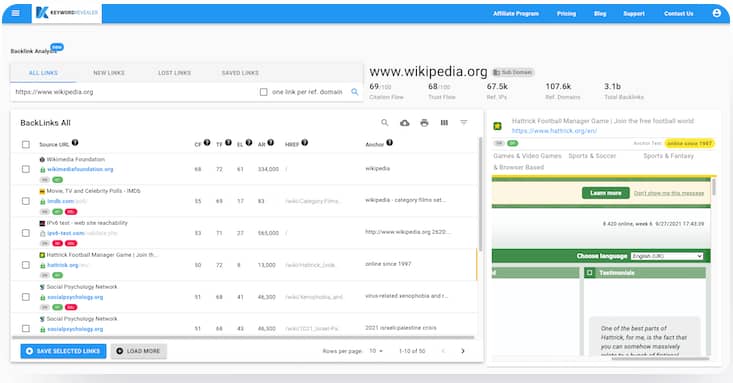Click the lock icon beside wikimediafoundation.org
Viewport: 733px width, 383px height.
tap(43, 169)
